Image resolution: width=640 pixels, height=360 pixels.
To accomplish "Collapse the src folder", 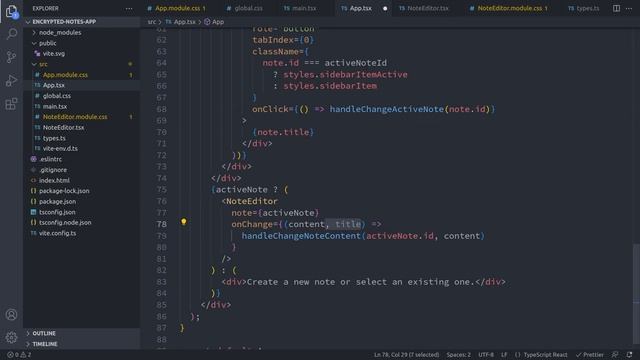I will tap(82, 64).
